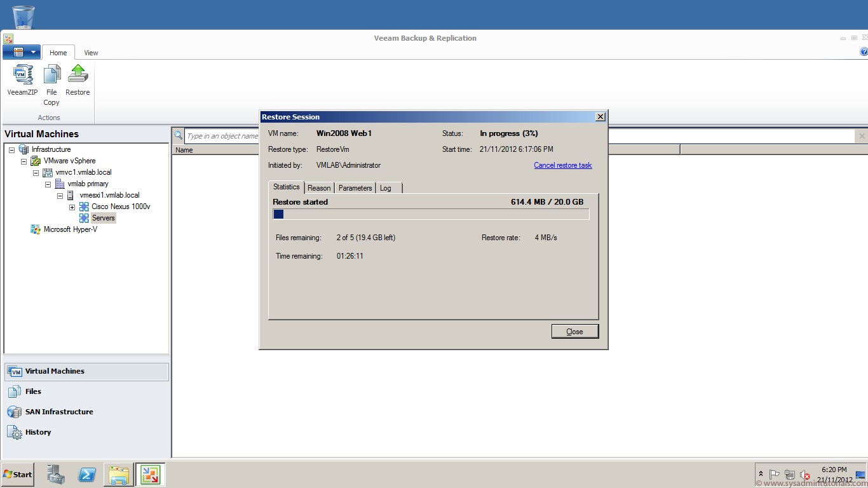The width and height of the screenshot is (868, 488).
Task: Click the In progress (3%) status text
Action: tap(509, 133)
